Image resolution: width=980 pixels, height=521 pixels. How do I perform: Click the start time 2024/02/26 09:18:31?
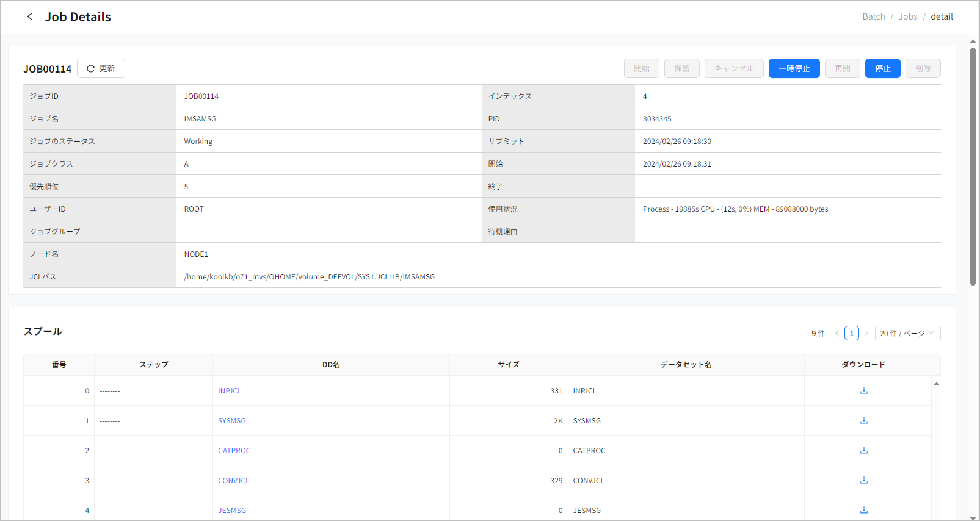[x=677, y=164]
